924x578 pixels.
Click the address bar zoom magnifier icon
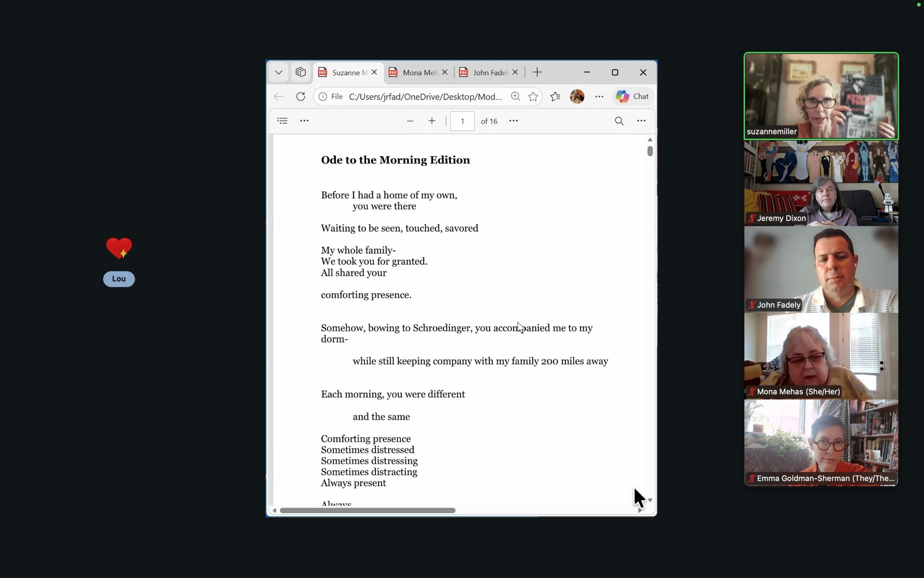pyautogui.click(x=515, y=96)
